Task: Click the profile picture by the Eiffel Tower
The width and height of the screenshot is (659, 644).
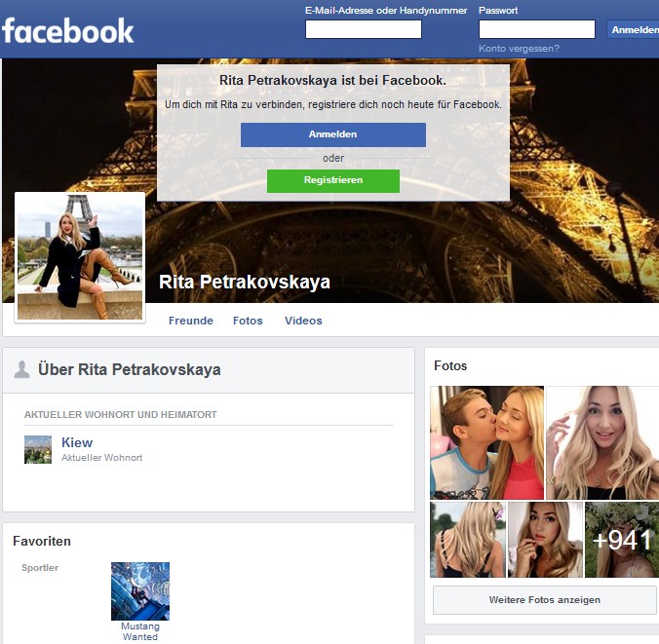Action: point(80,256)
